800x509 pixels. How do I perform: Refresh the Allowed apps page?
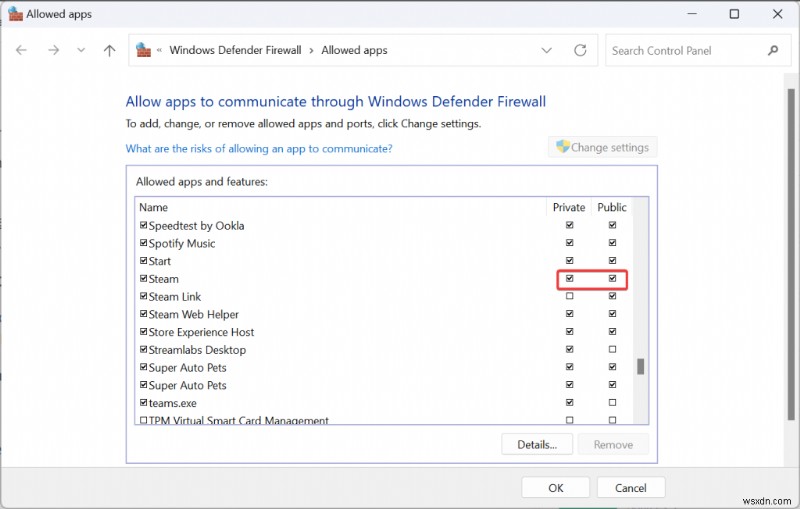(x=580, y=50)
